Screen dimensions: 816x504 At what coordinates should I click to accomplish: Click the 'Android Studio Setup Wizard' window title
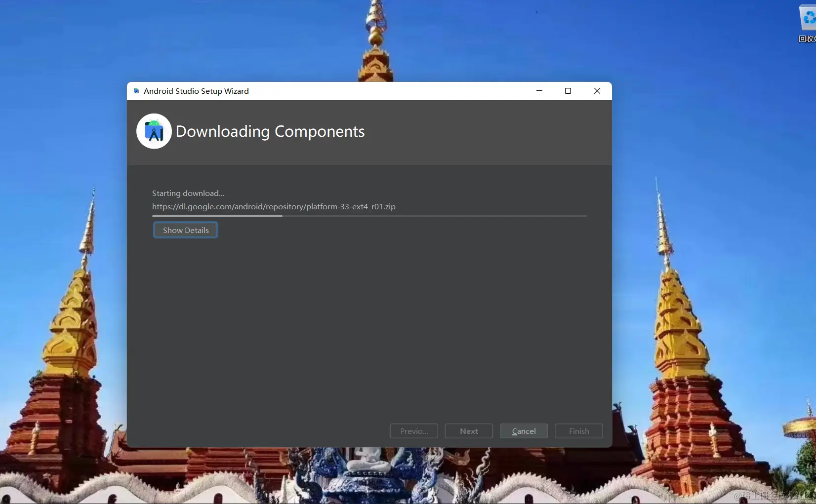point(196,91)
